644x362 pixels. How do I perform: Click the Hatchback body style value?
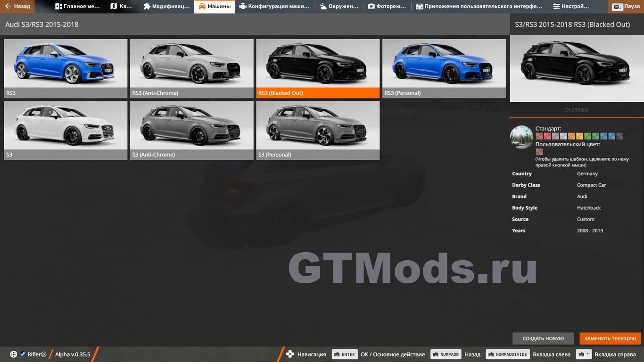point(589,207)
